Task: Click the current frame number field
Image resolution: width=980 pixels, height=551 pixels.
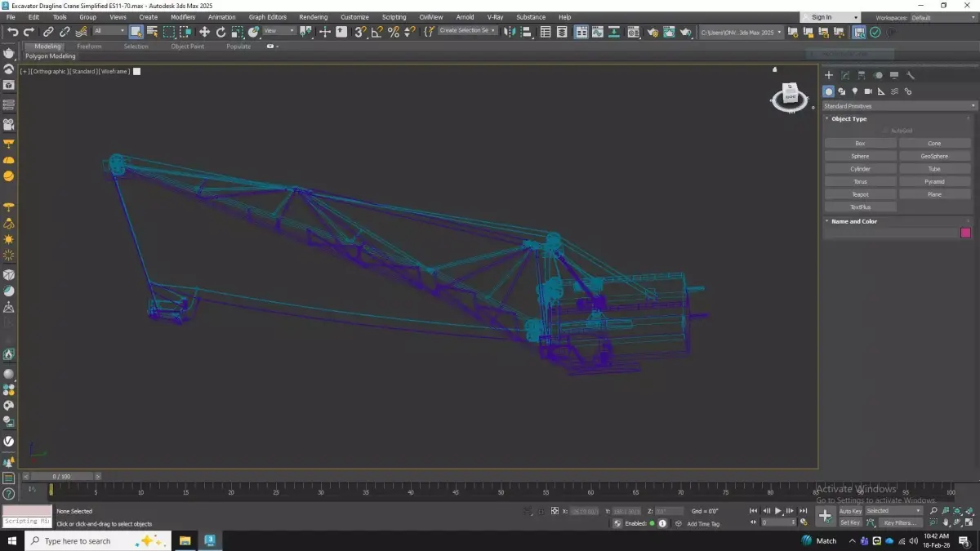Action: (x=774, y=522)
